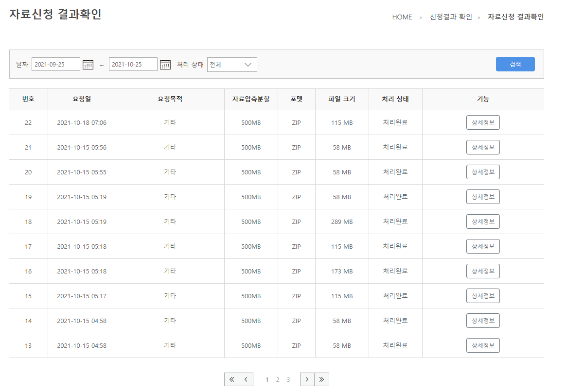
Task: Click the 기능 column header
Action: coord(483,99)
